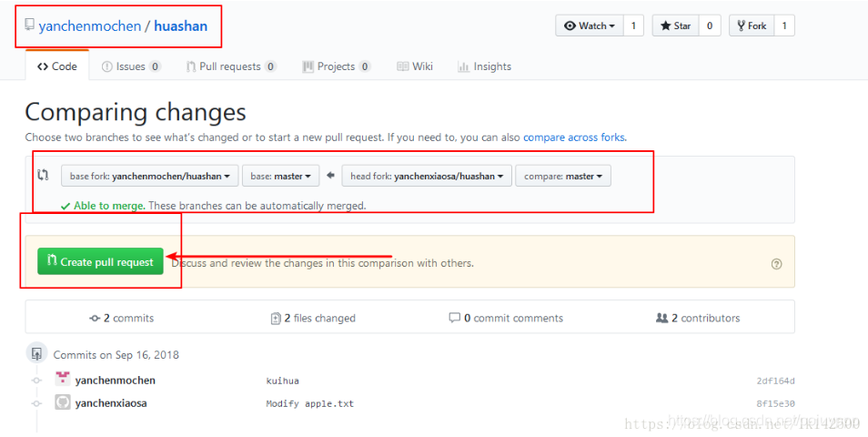Star the repository
Screen dimensions: 868x437
(675, 25)
